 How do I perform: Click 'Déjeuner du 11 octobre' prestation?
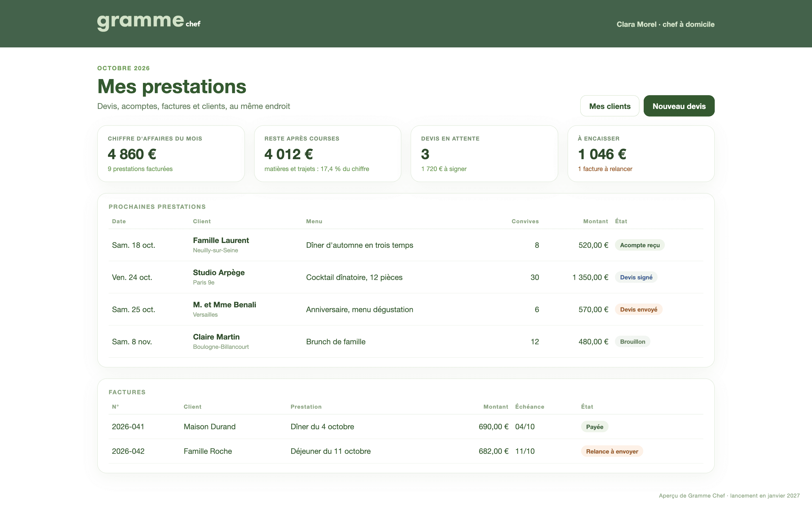click(x=330, y=451)
